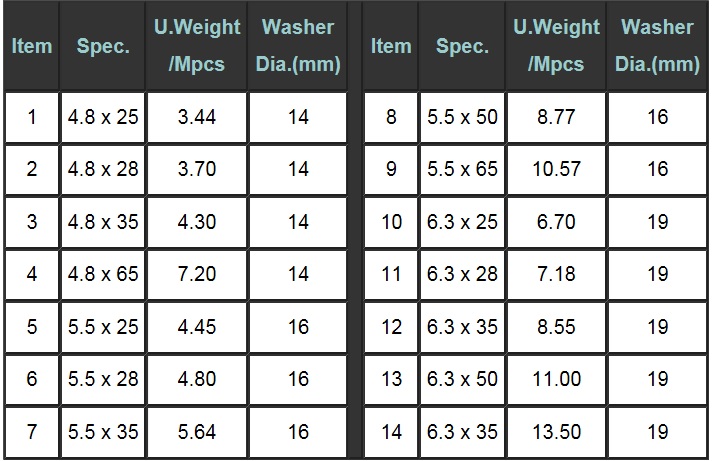This screenshot has width=713, height=461.
Task: Click the 5.5 x 28 spec cell
Action: pos(103,379)
